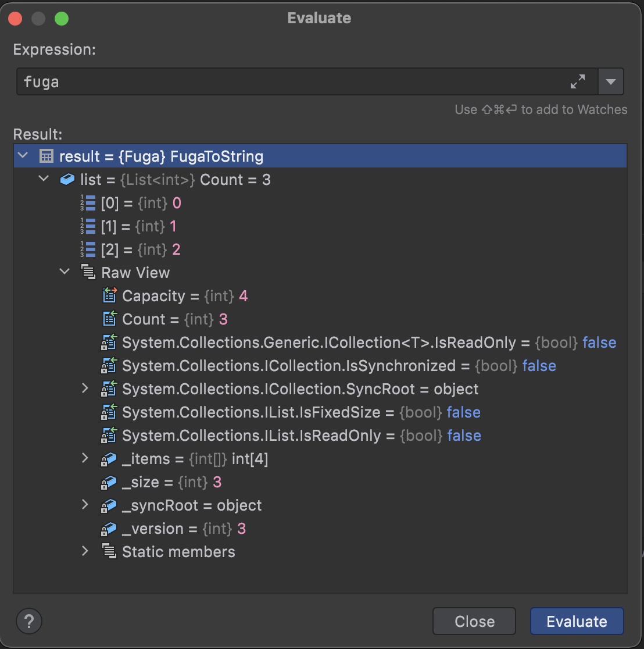The width and height of the screenshot is (644, 649).
Task: Select the '[0] = {int} 0' row
Action: (320, 203)
